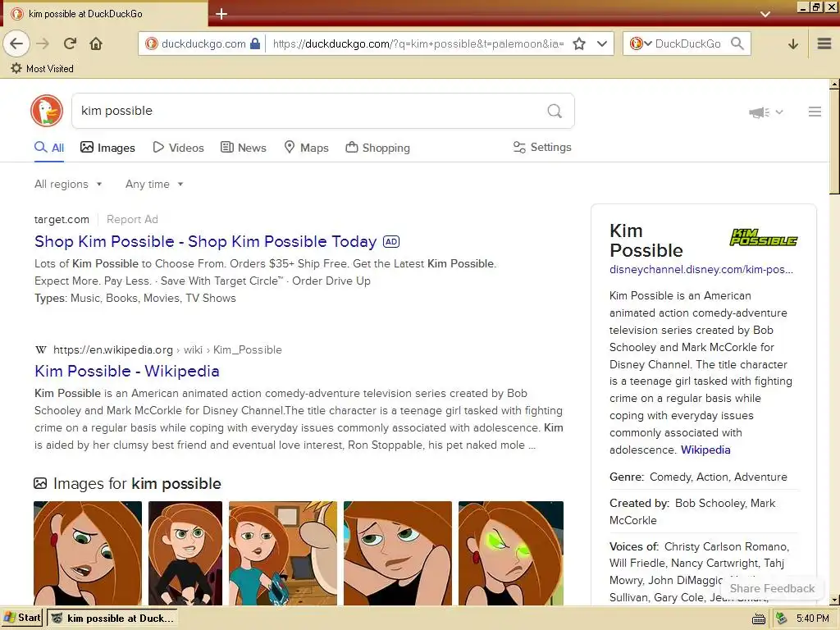Expand the All regions filter
The image size is (840, 630).
pos(68,184)
